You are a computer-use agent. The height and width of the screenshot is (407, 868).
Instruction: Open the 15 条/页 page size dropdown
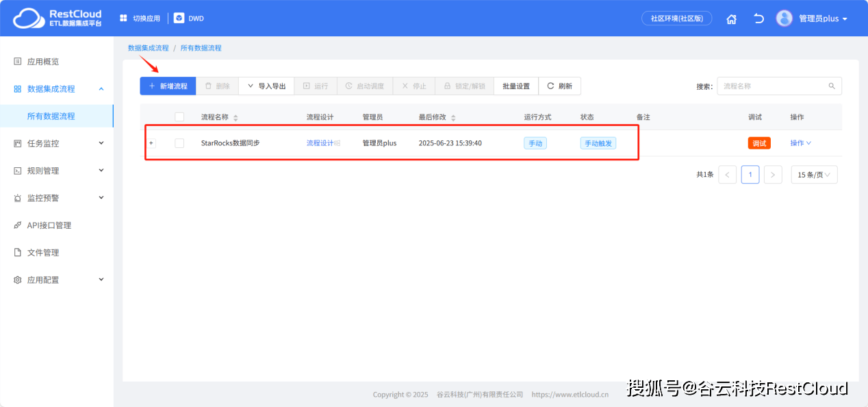[x=814, y=175]
